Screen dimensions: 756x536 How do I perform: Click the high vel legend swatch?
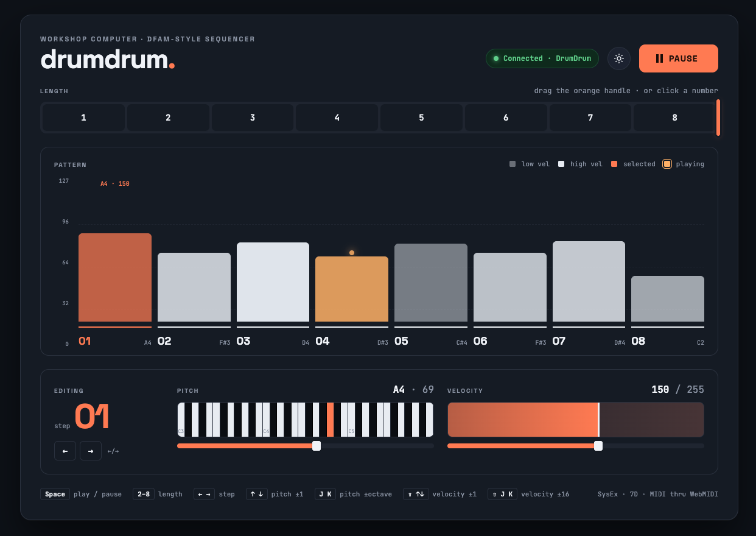[x=561, y=164]
